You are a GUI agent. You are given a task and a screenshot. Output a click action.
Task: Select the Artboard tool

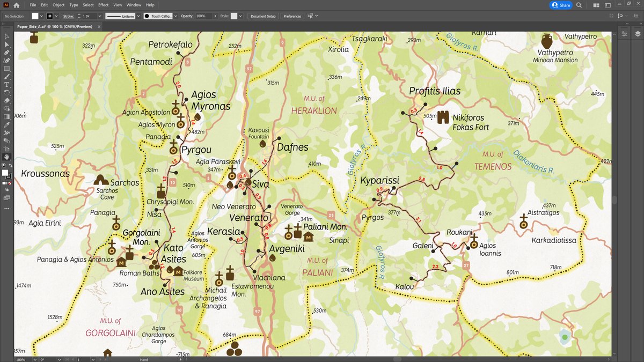point(7,149)
